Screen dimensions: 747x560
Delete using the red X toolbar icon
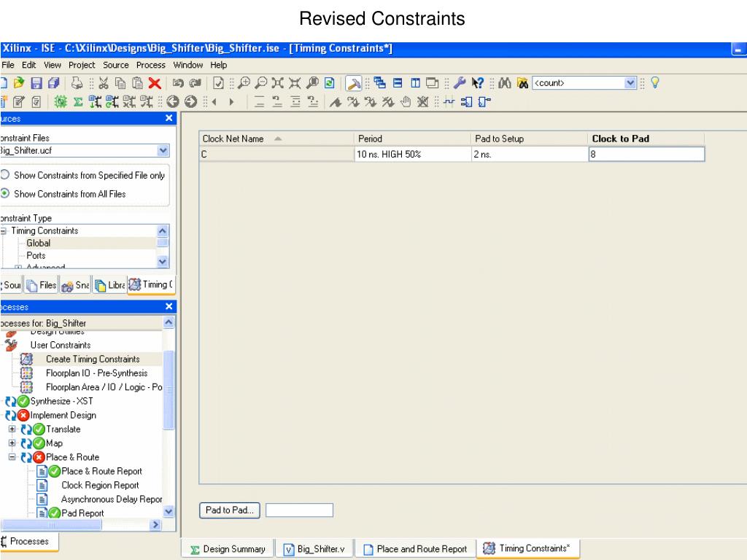155,83
